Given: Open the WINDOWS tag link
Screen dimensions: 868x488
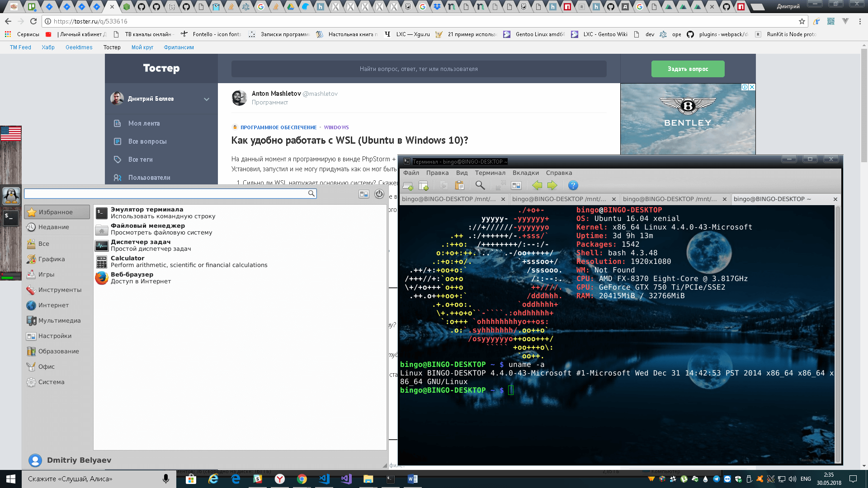Looking at the screenshot, I should tap(336, 127).
